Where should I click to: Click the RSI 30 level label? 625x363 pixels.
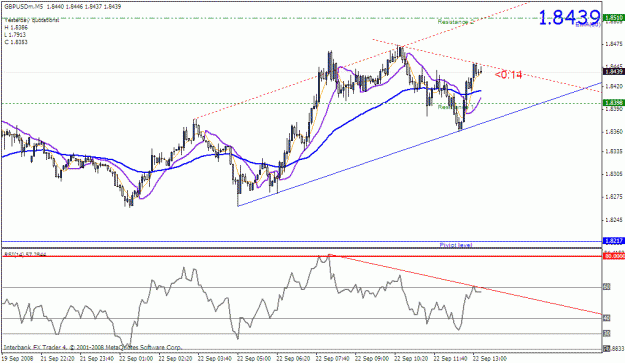[x=606, y=334]
